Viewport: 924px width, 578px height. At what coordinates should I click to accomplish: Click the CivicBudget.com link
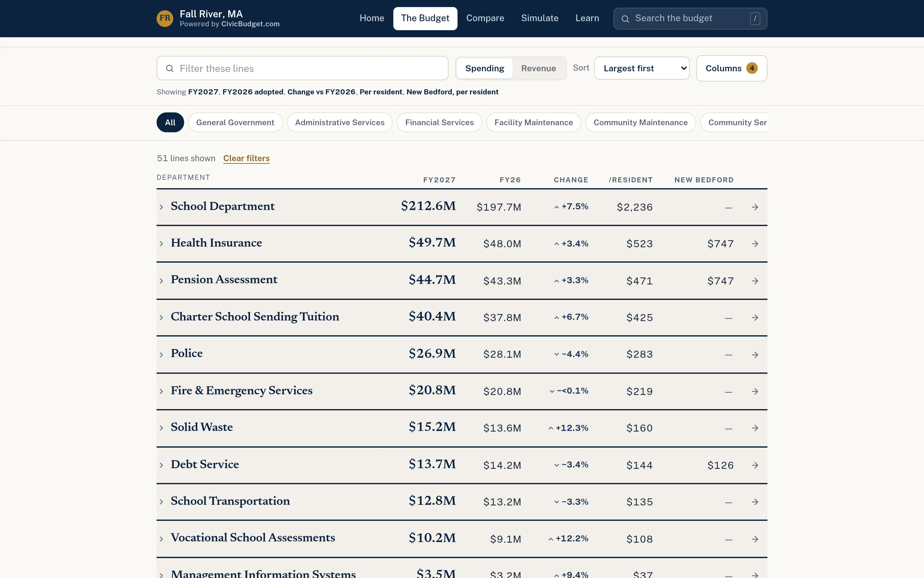click(251, 24)
